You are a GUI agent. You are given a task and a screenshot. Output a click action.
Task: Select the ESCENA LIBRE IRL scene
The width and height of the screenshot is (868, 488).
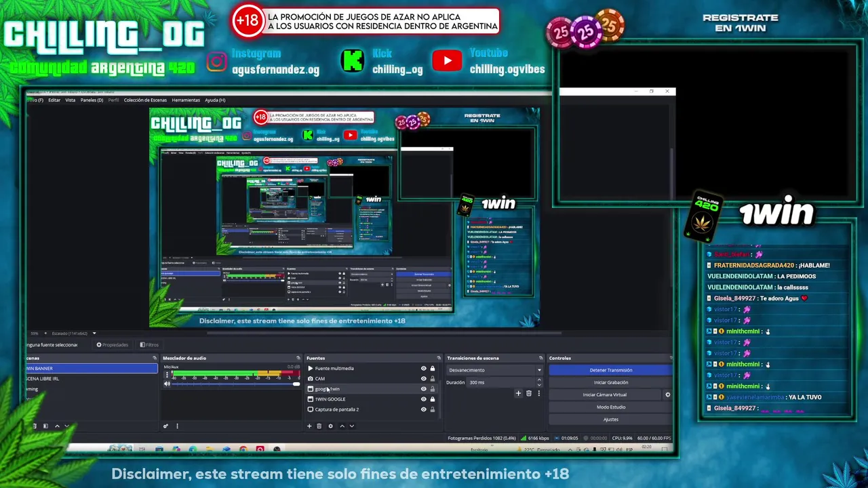pyautogui.click(x=92, y=378)
